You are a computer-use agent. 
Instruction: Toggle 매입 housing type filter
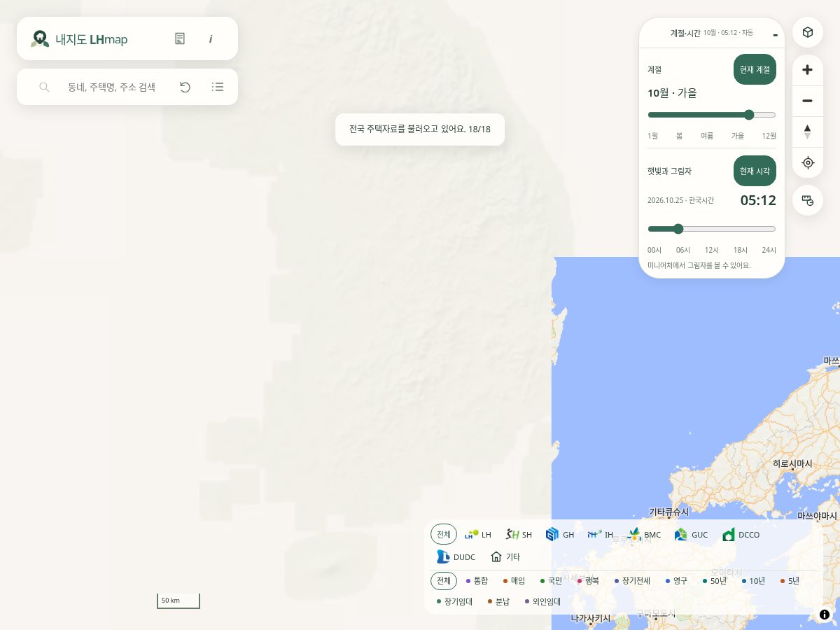coord(514,581)
